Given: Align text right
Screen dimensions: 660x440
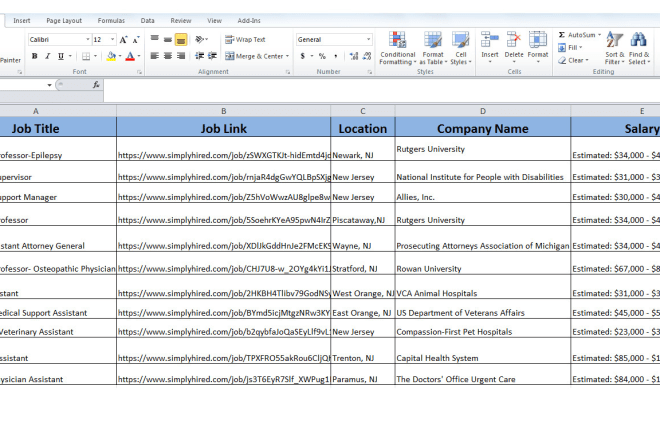Looking at the screenshot, I should [x=181, y=56].
